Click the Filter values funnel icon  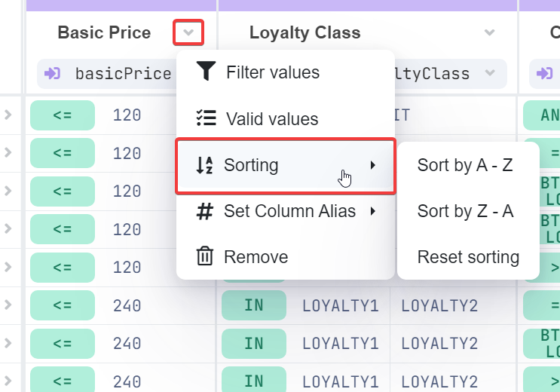coord(205,72)
